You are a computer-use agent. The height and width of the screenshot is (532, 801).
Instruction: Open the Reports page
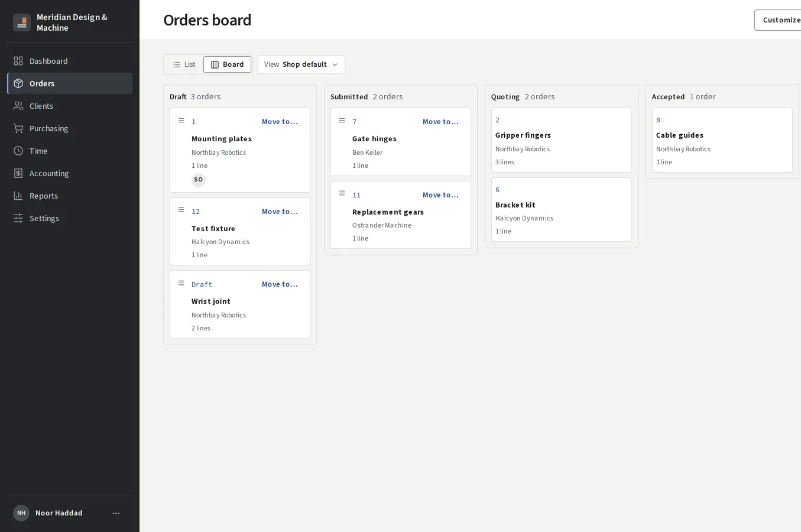(x=70, y=196)
